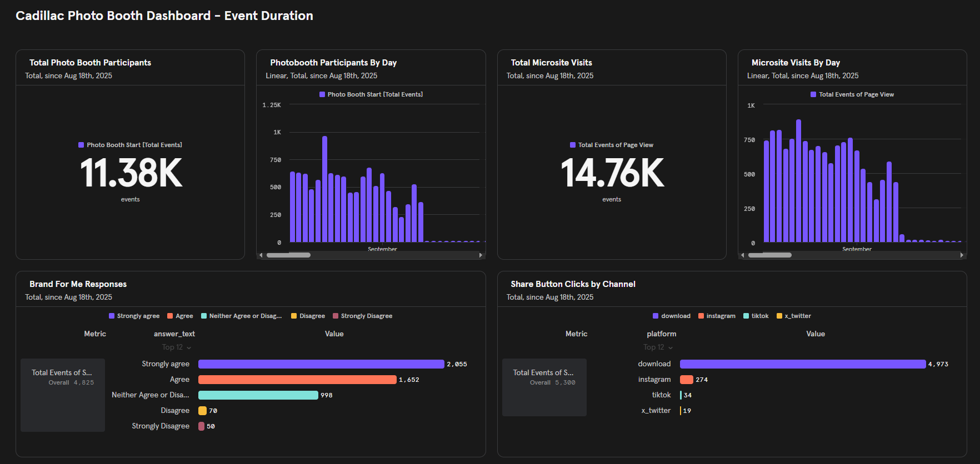Click left scroll arrow under Microsite Visits chart

[743, 255]
